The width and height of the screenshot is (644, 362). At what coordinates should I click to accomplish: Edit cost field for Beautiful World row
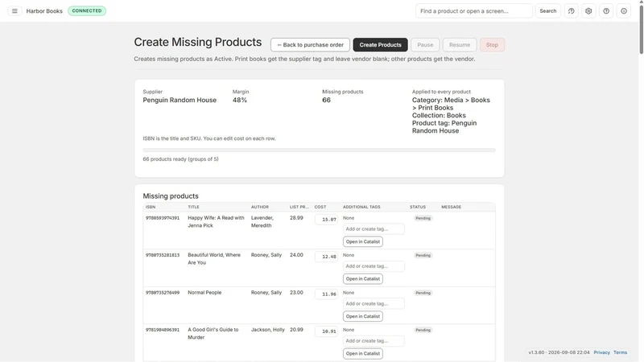[x=327, y=257]
